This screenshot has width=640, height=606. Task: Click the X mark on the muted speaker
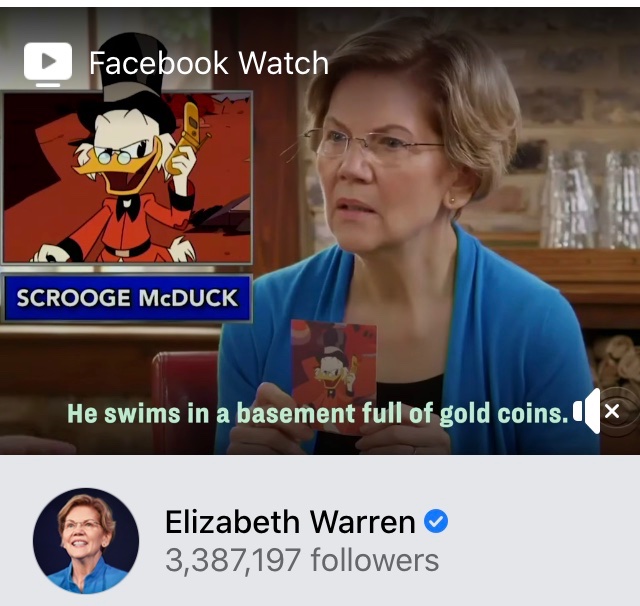(x=612, y=411)
